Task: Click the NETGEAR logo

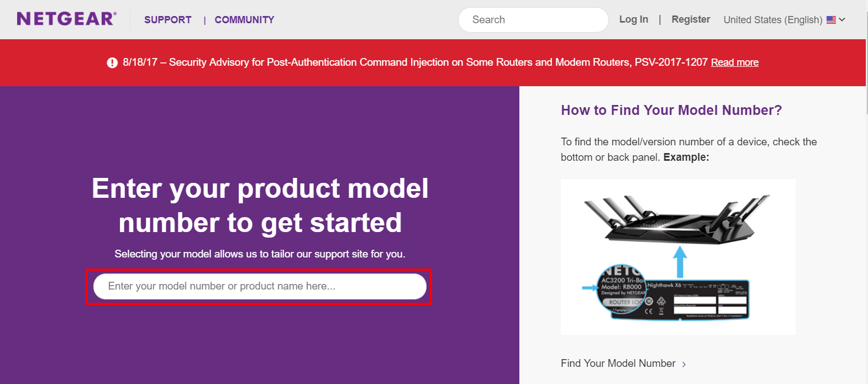Action: (x=66, y=19)
